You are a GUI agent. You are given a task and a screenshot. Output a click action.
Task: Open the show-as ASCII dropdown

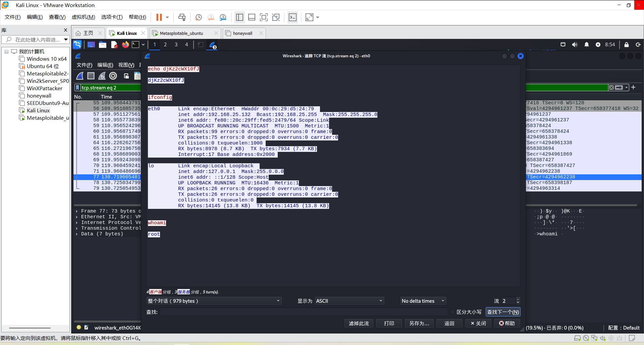click(x=350, y=301)
